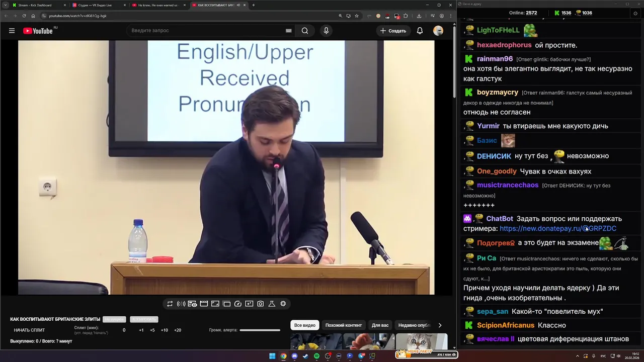Take a screenshot with the camera icon
This screenshot has width=644, height=362.
(260, 304)
